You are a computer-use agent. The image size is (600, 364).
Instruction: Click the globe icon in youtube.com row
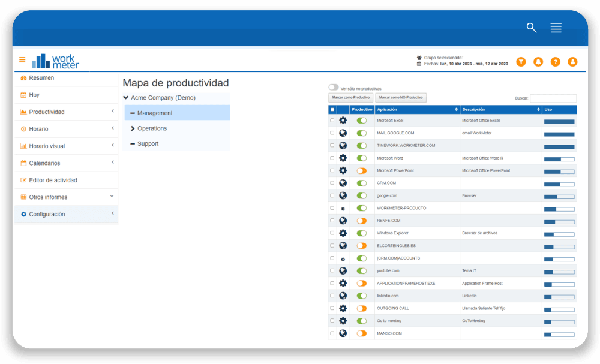click(x=343, y=270)
